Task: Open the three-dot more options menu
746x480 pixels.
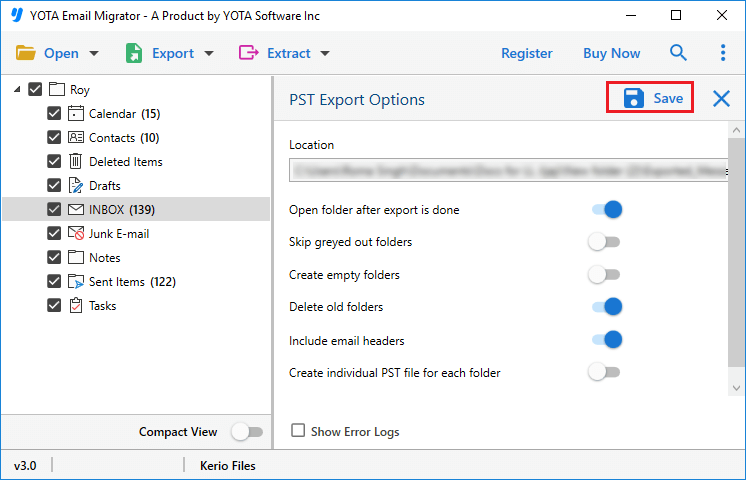Action: [x=723, y=52]
